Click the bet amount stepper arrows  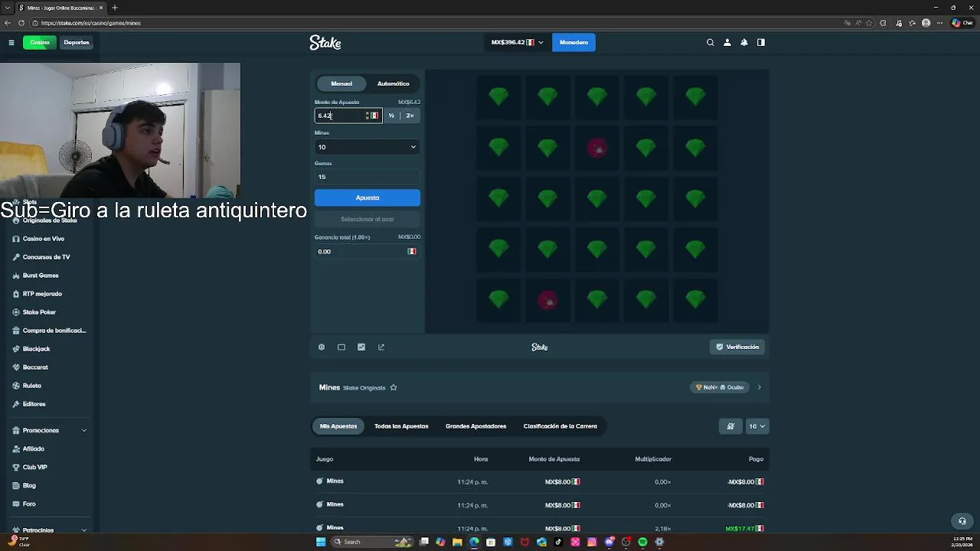click(x=367, y=116)
